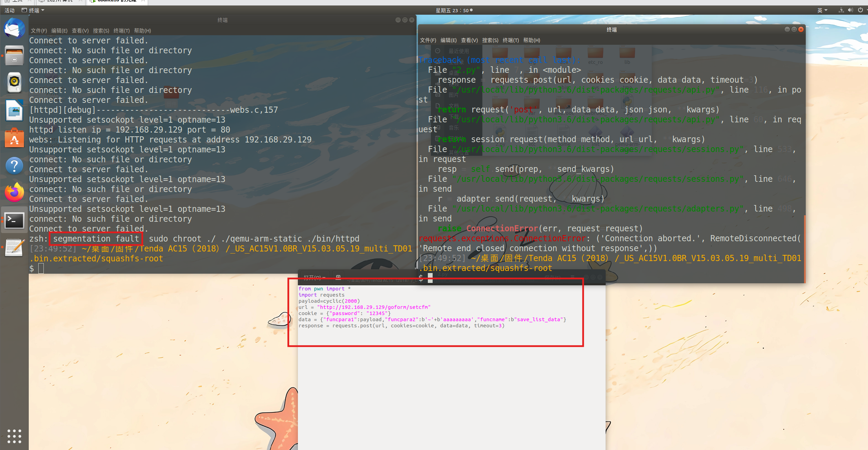This screenshot has height=450, width=868.
Task: Open LibreOffice Writer from the dock
Action: pyautogui.click(x=14, y=110)
